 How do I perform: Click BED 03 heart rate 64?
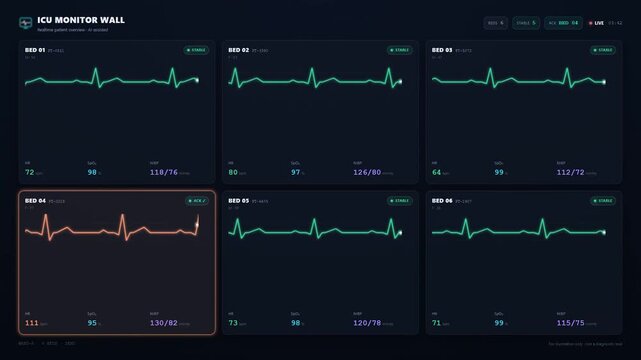pyautogui.click(x=437, y=172)
